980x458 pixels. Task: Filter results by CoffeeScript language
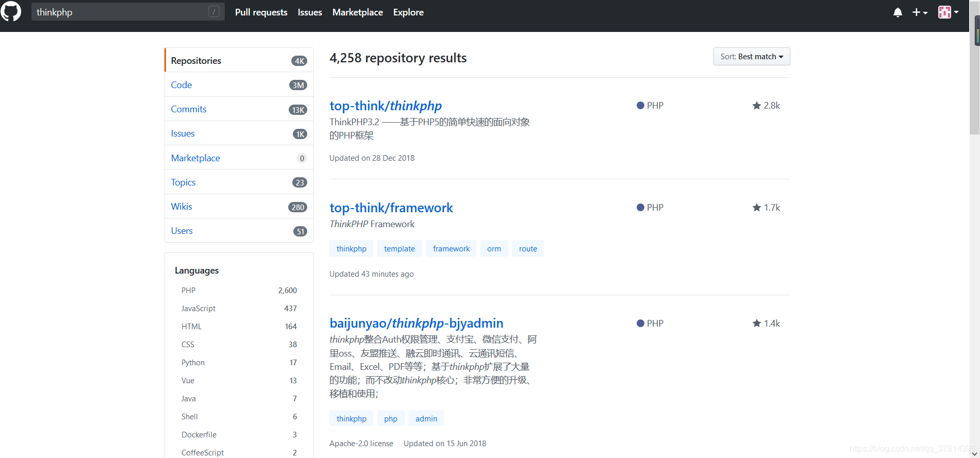point(239,452)
